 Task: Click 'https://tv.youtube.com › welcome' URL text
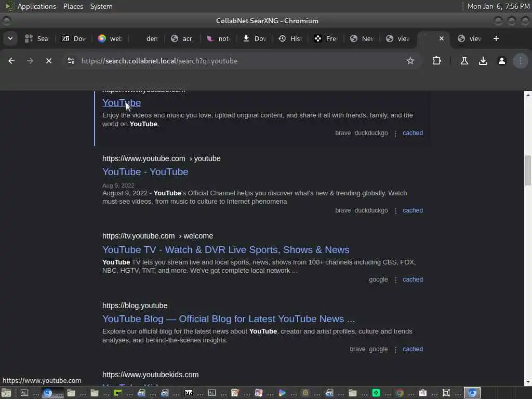158,236
